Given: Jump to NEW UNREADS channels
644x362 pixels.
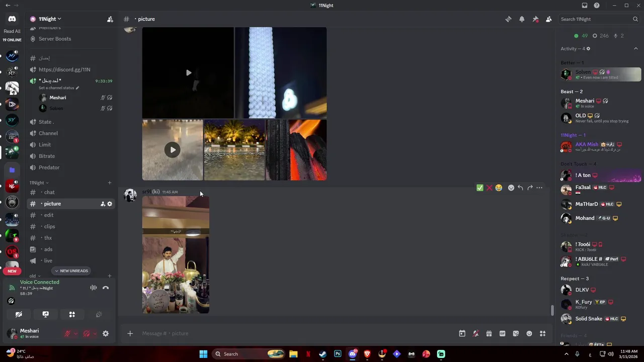Looking at the screenshot, I should point(71,271).
